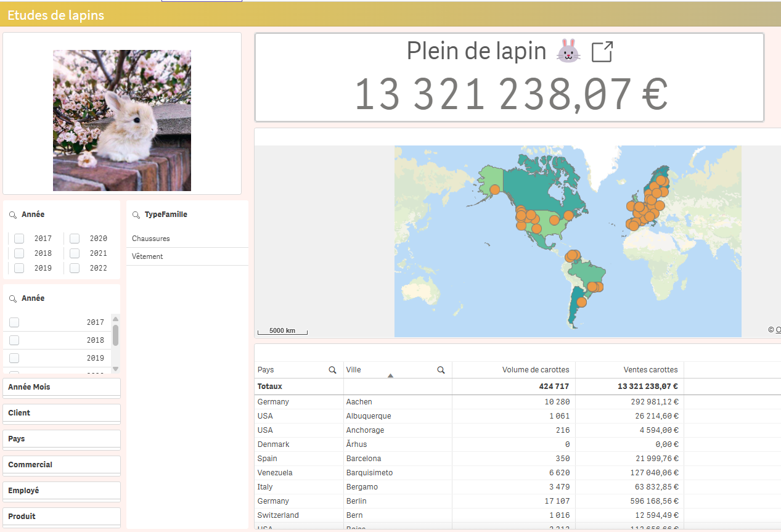Check the 2021 box in Année grid
781x532 pixels.
[x=75, y=253]
